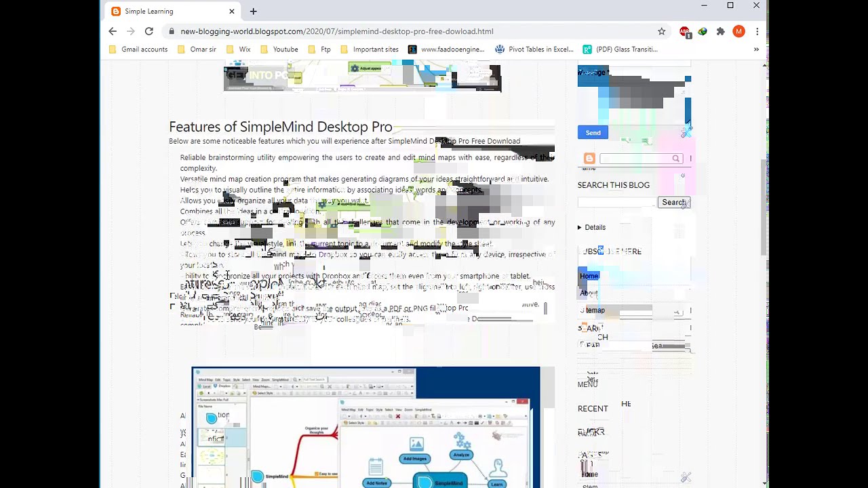Click the SEARCH THIS BLOG heading
The width and height of the screenshot is (868, 488).
pyautogui.click(x=613, y=185)
